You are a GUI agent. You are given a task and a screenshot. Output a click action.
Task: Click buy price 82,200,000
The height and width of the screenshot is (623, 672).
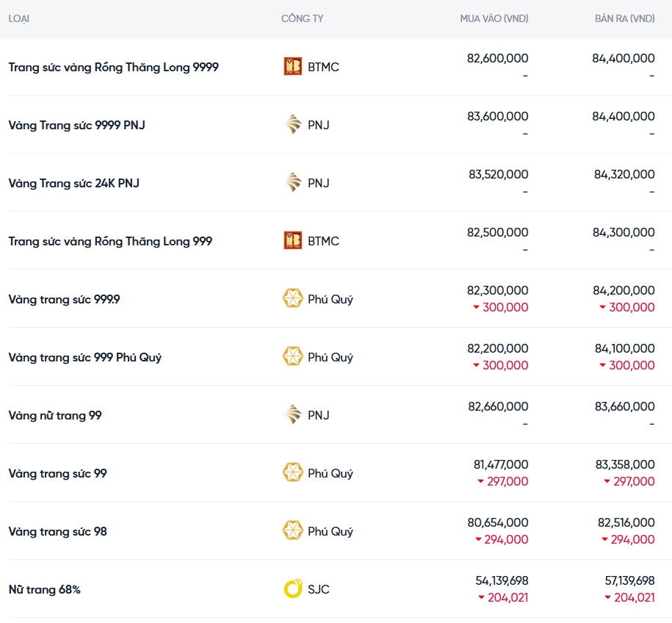pyautogui.click(x=497, y=348)
